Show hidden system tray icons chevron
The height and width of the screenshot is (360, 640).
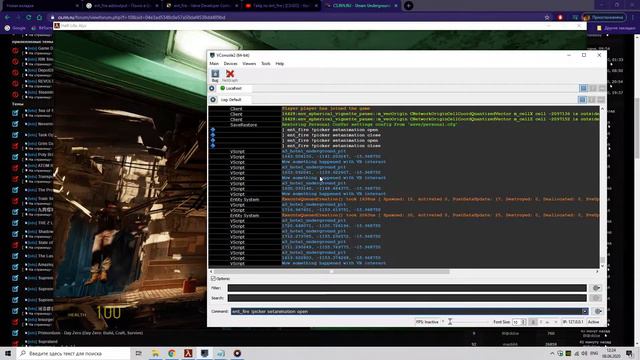pyautogui.click(x=552, y=353)
